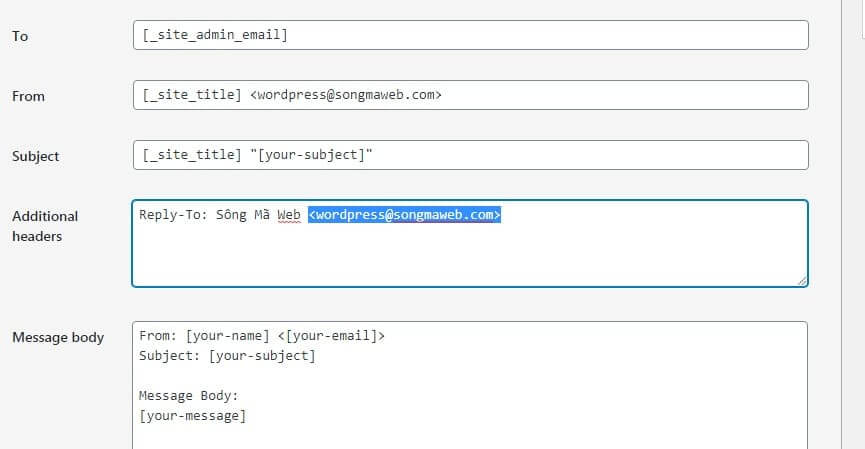Screen dimensions: 865x449
Task: Click the Additional headers label
Action: pyautogui.click(x=45, y=226)
